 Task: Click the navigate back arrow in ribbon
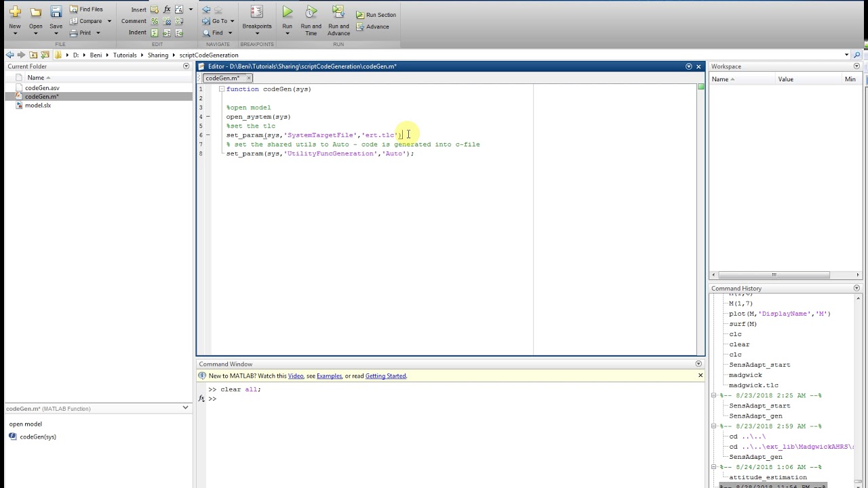pyautogui.click(x=206, y=9)
